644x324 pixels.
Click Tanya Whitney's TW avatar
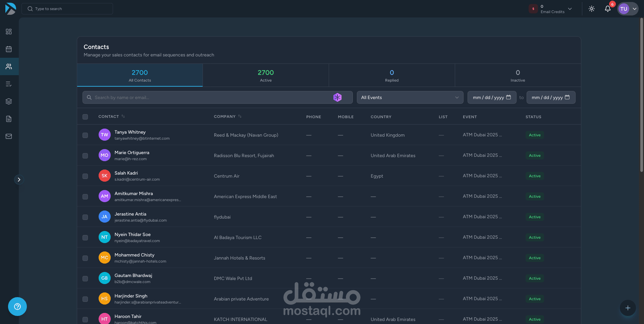tap(105, 135)
